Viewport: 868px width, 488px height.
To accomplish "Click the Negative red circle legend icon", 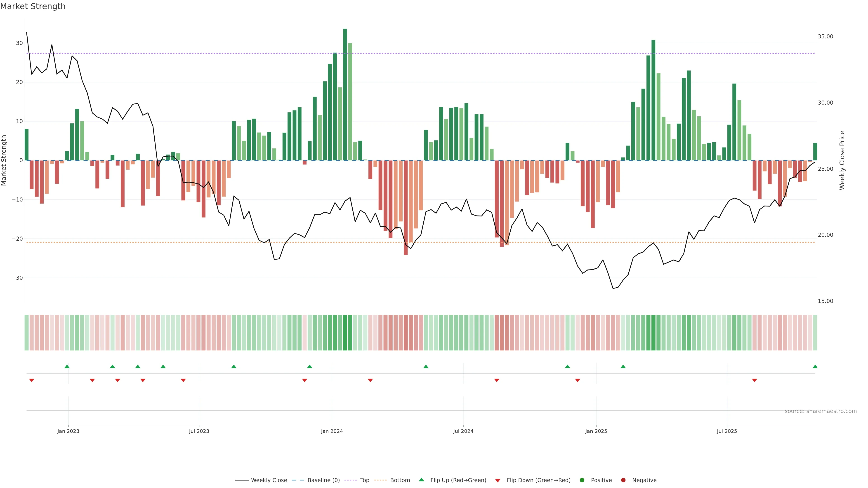I will point(623,480).
